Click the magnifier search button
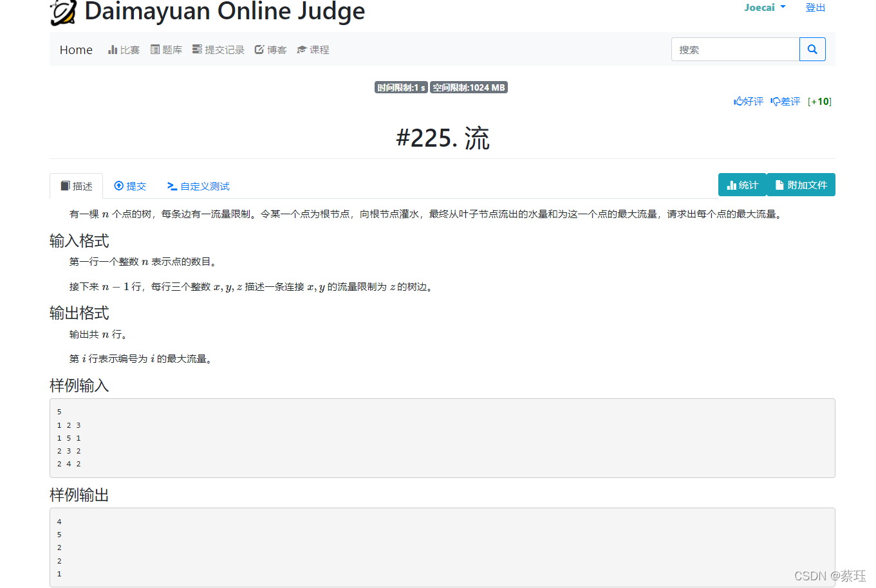The image size is (876, 588). pos(812,50)
